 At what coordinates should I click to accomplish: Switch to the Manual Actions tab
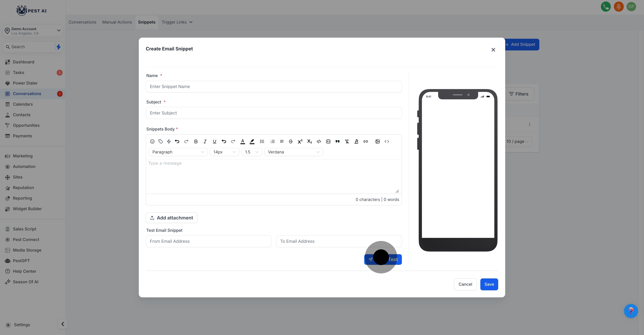tap(117, 22)
